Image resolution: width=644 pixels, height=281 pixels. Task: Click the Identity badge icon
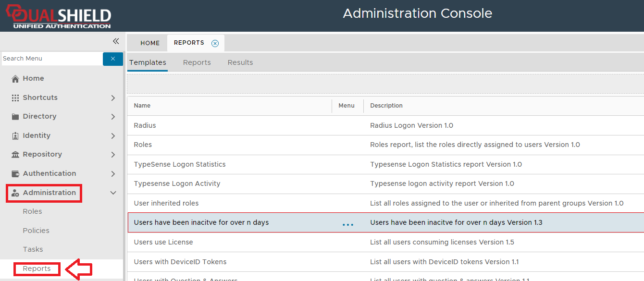(15, 136)
